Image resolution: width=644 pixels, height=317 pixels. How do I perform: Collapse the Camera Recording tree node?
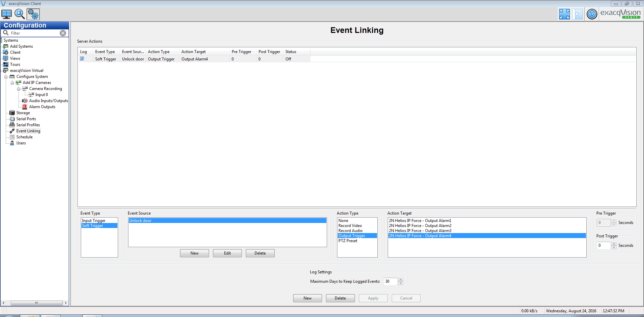[18, 89]
